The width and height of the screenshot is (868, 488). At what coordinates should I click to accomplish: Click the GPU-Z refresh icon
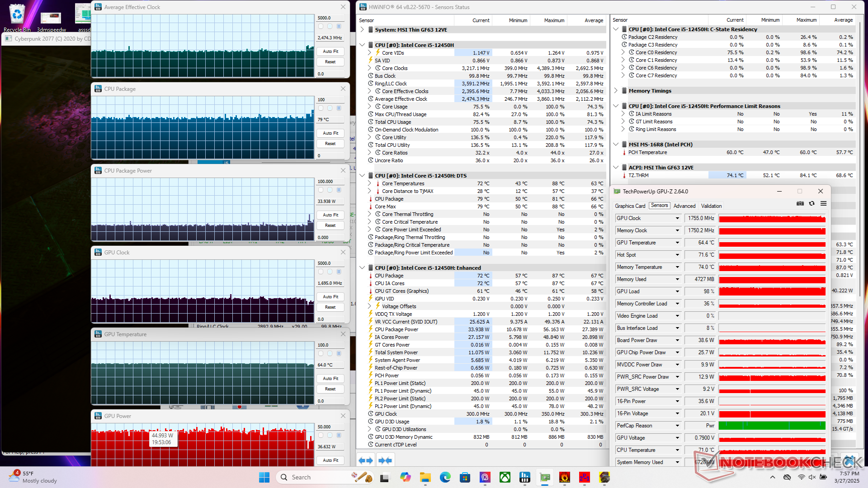pos(812,204)
